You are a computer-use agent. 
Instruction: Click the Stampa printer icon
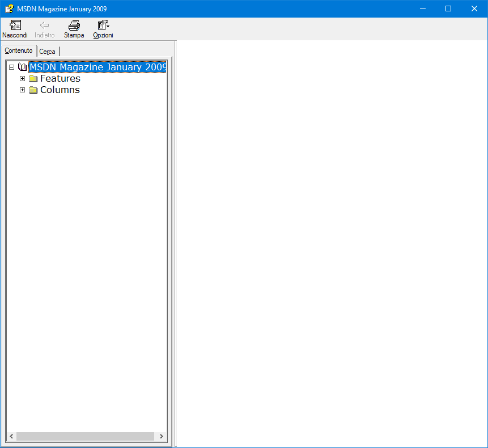coord(74,26)
